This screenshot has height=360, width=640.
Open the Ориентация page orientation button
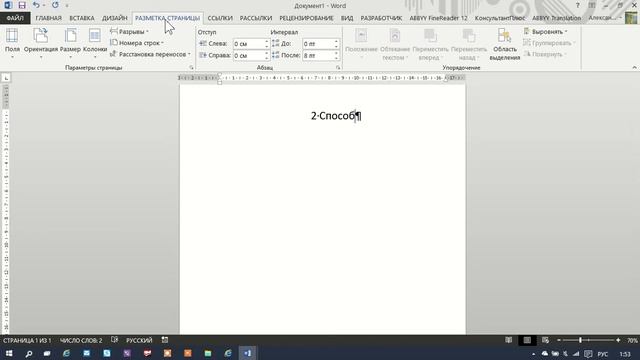41,43
